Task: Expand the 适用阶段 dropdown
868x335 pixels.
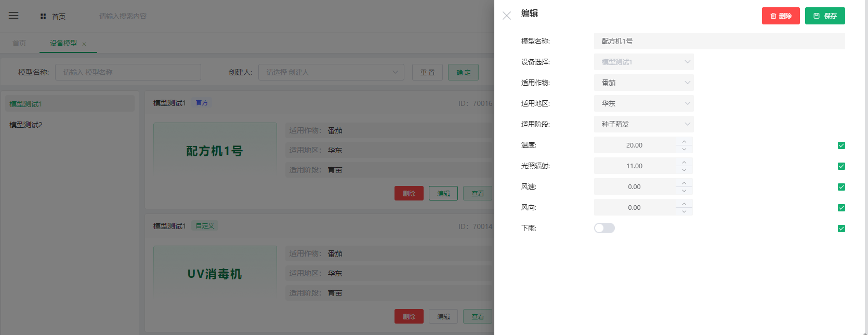Action: click(643, 124)
